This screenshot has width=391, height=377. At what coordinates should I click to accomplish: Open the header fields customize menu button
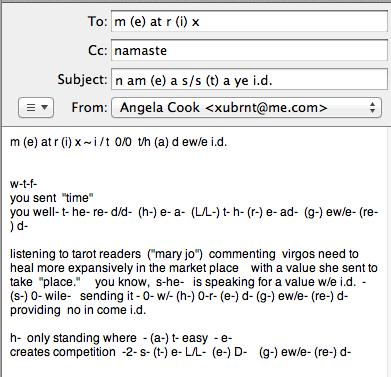point(36,108)
